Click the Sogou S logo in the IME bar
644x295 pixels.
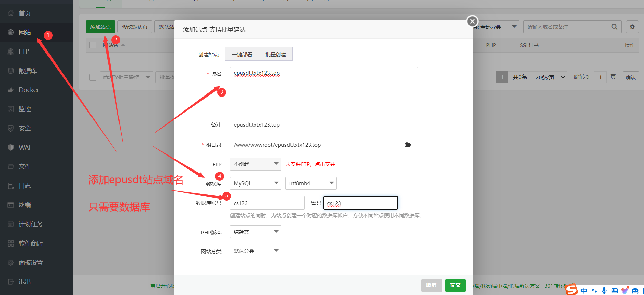point(571,290)
